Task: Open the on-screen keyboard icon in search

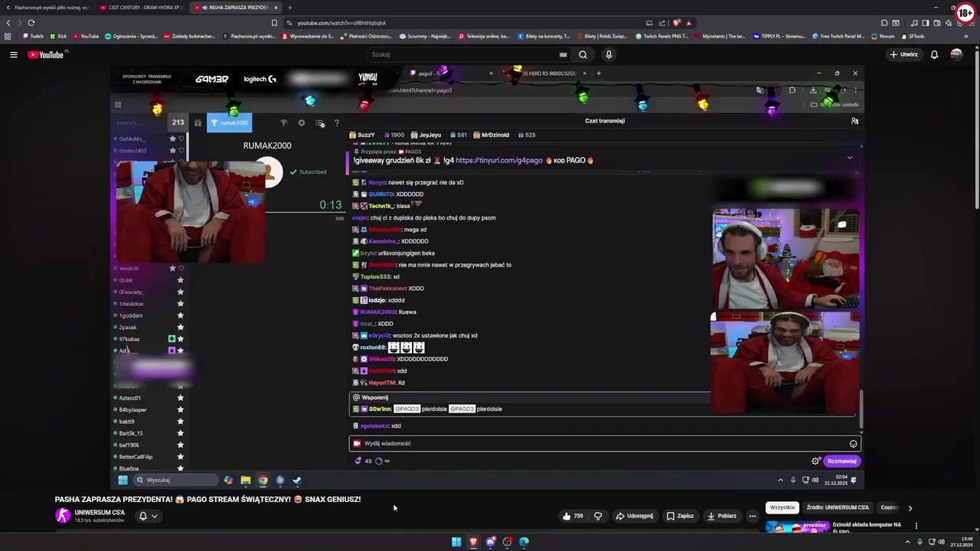Action: (x=563, y=54)
